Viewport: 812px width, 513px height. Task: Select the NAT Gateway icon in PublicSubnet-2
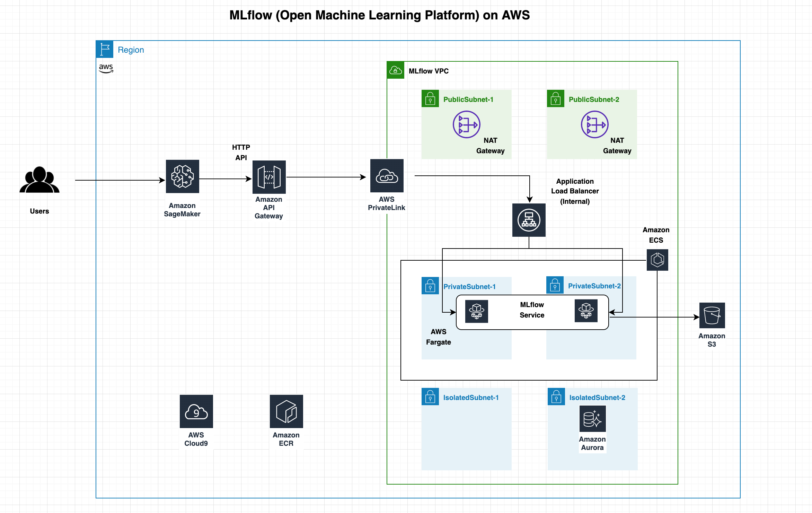point(595,124)
